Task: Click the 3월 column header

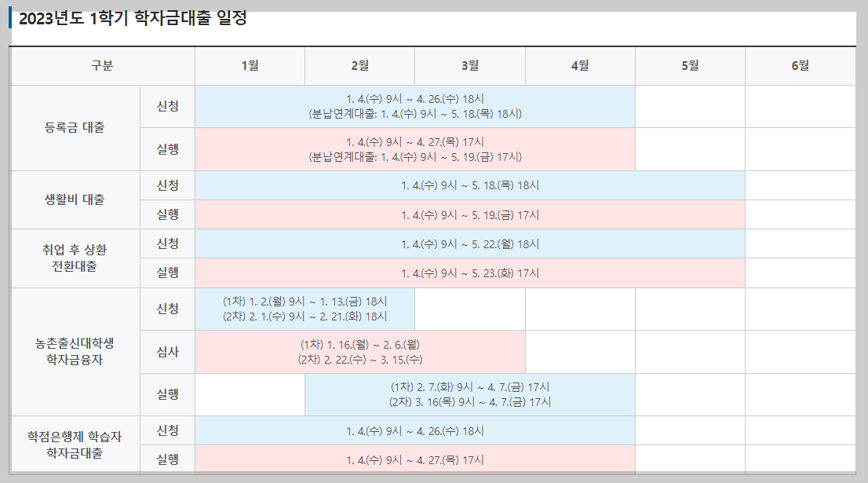Action: click(469, 66)
